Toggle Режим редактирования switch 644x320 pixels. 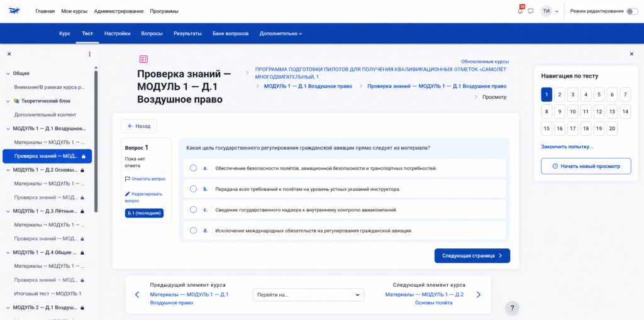pyautogui.click(x=631, y=11)
